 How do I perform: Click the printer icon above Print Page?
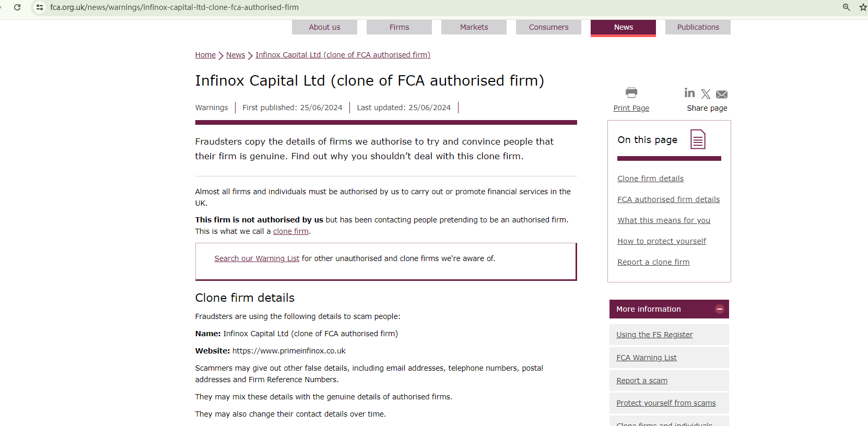631,93
